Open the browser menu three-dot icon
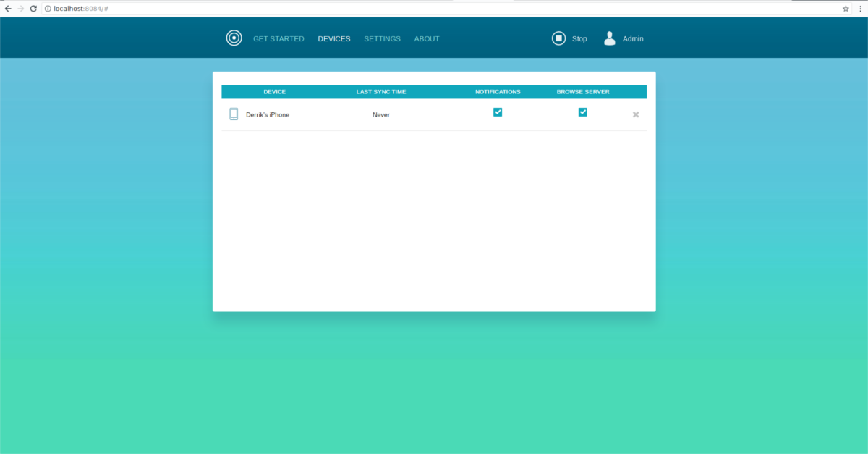868x454 pixels. (x=859, y=9)
